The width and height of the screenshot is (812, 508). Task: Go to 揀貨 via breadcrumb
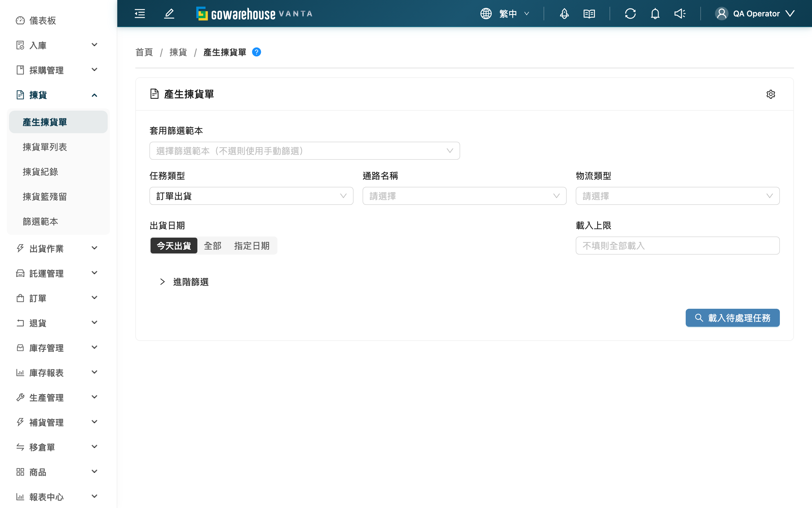click(178, 52)
